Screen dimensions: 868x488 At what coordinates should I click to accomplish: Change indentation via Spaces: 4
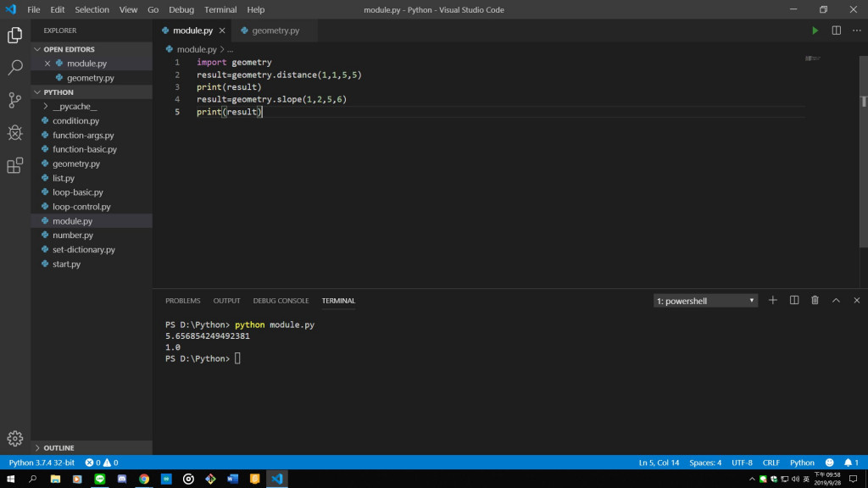(705, 463)
